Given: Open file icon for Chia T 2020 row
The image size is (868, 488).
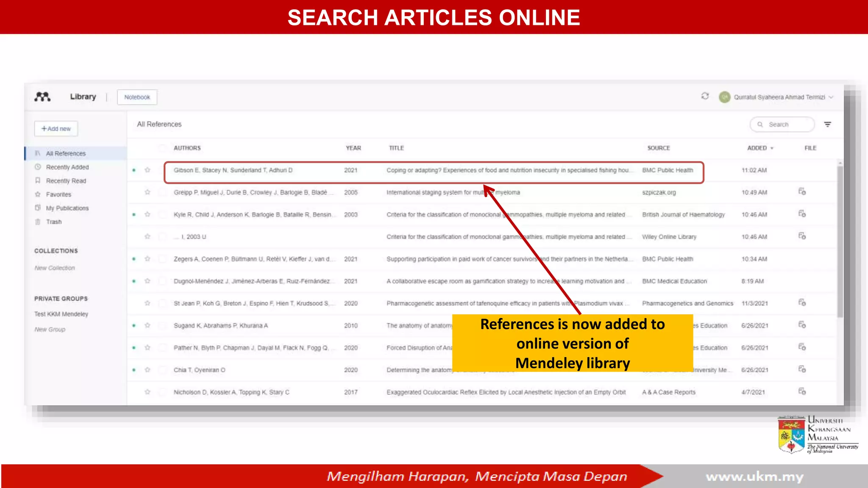Looking at the screenshot, I should pos(802,369).
